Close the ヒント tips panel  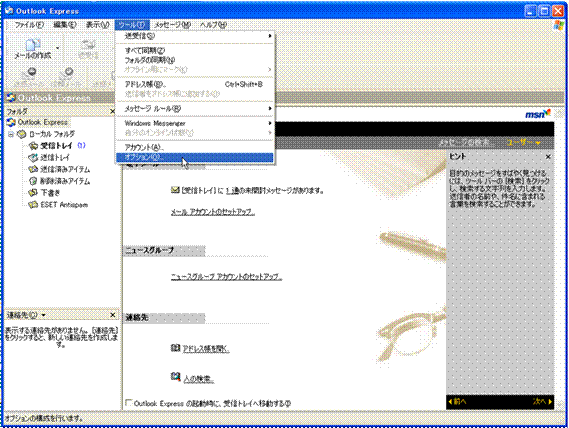point(548,156)
